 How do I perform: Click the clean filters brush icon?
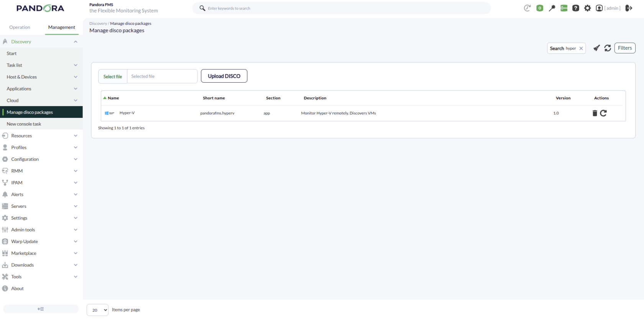point(596,48)
